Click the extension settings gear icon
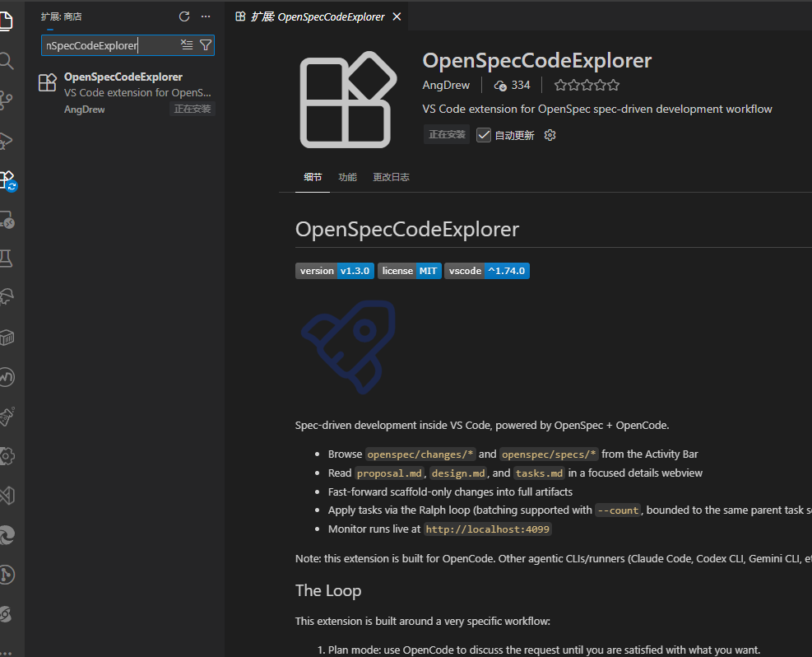This screenshot has height=657, width=812. (550, 134)
